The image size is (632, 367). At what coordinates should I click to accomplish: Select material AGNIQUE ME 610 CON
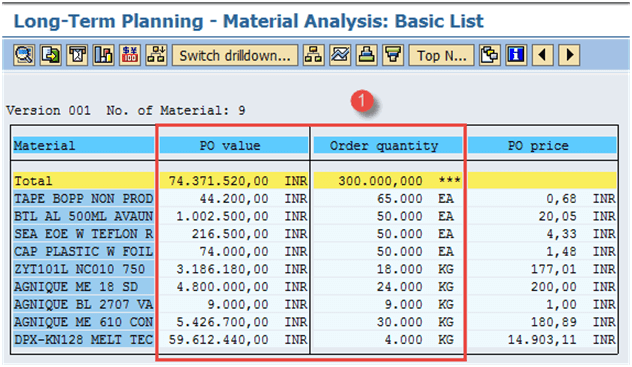[83, 322]
